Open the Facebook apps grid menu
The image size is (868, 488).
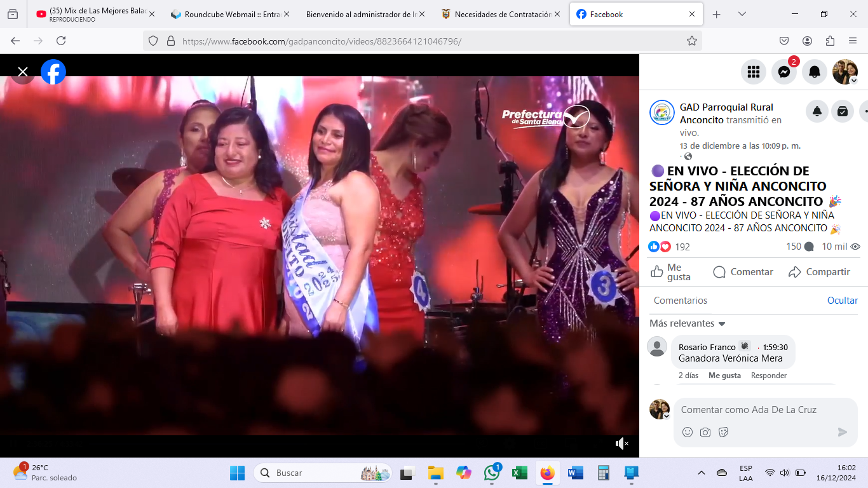click(x=754, y=72)
